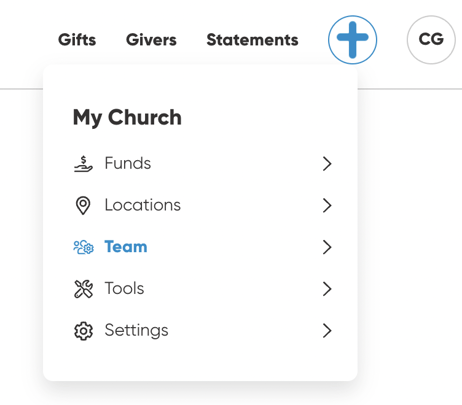Expand the Tools chevron arrow

tap(327, 289)
